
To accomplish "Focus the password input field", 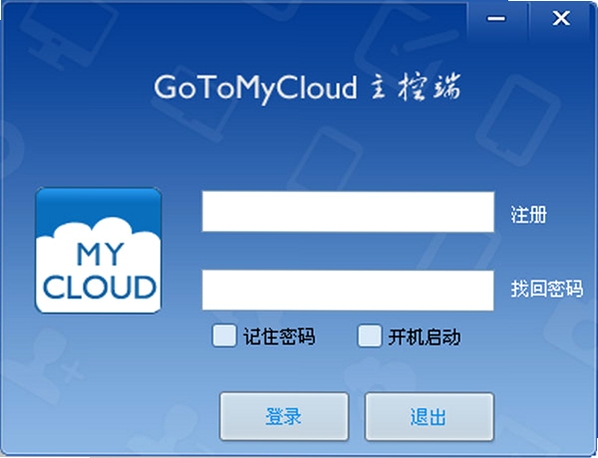I will (x=348, y=290).
